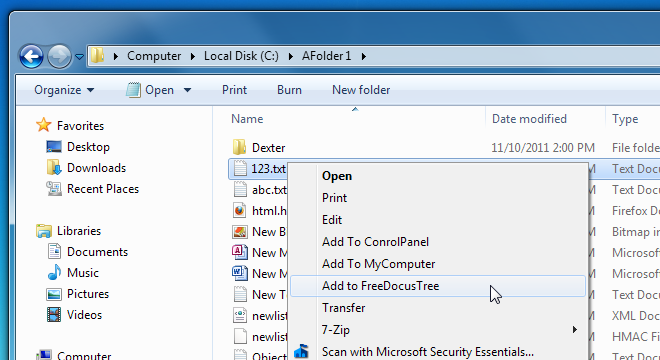
Task: Expand the arrow before Computer breadcrumb
Action: [116, 56]
